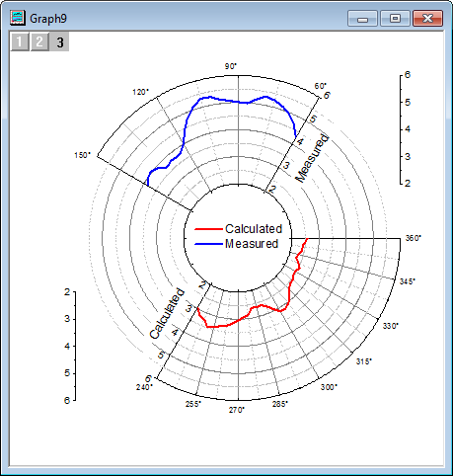Click label 2 on upper-right axis
This screenshot has height=476, width=453.
click(408, 184)
